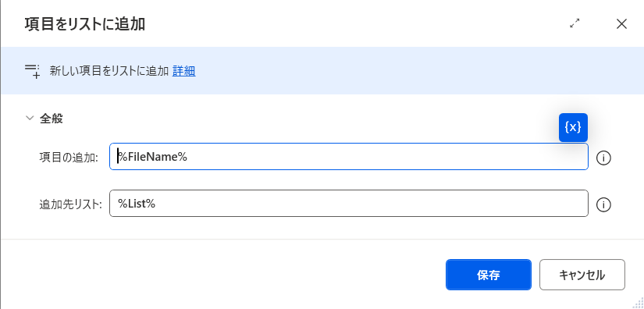
Task: Click the 追加先リスト field label
Action: click(70, 204)
